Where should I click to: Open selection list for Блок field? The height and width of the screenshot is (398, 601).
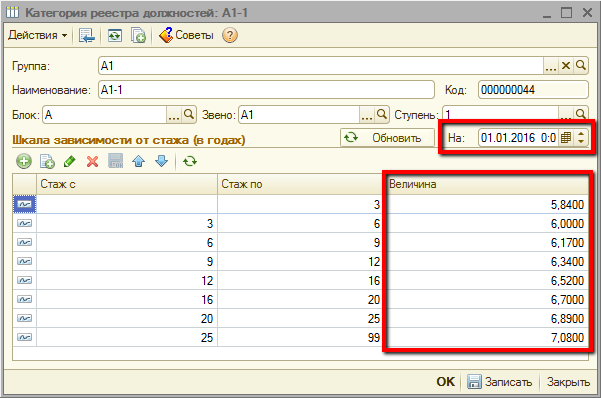click(174, 115)
